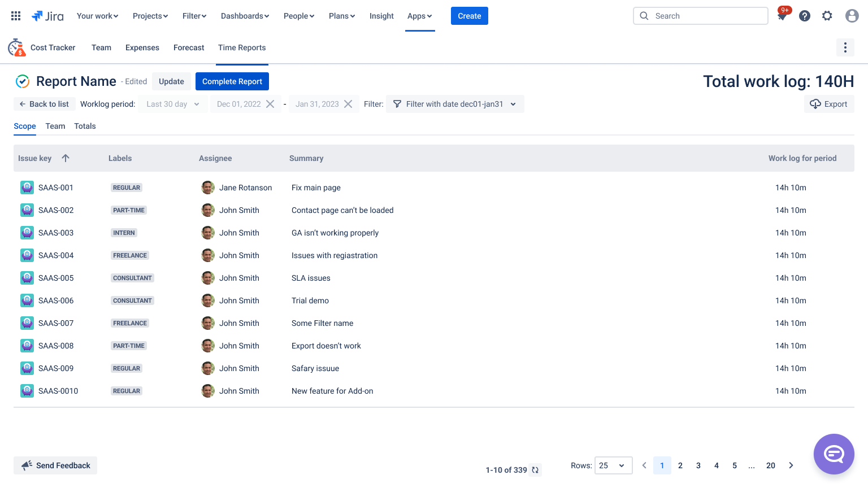Open the user profile avatar
This screenshot has width=868, height=488.
tap(852, 16)
